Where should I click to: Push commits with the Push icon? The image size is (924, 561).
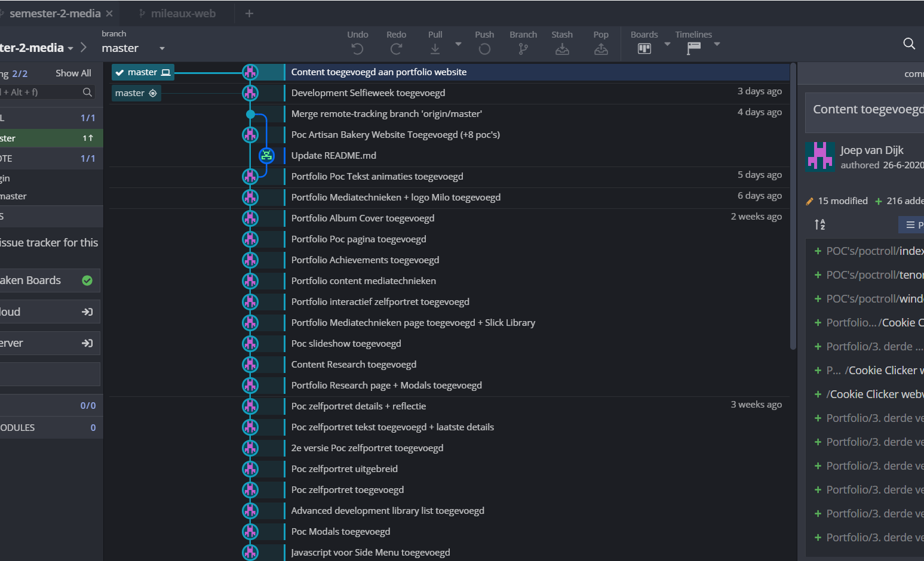[484, 49]
